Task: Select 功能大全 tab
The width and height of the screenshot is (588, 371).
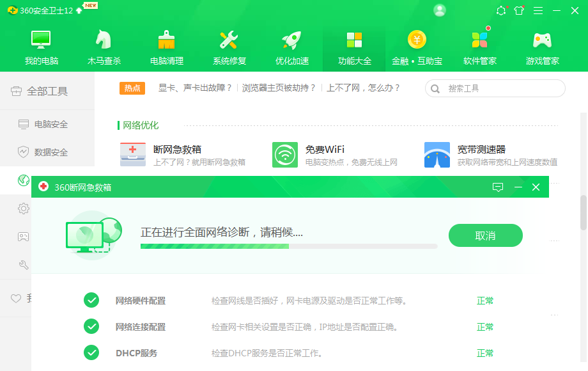Action: 354,47
